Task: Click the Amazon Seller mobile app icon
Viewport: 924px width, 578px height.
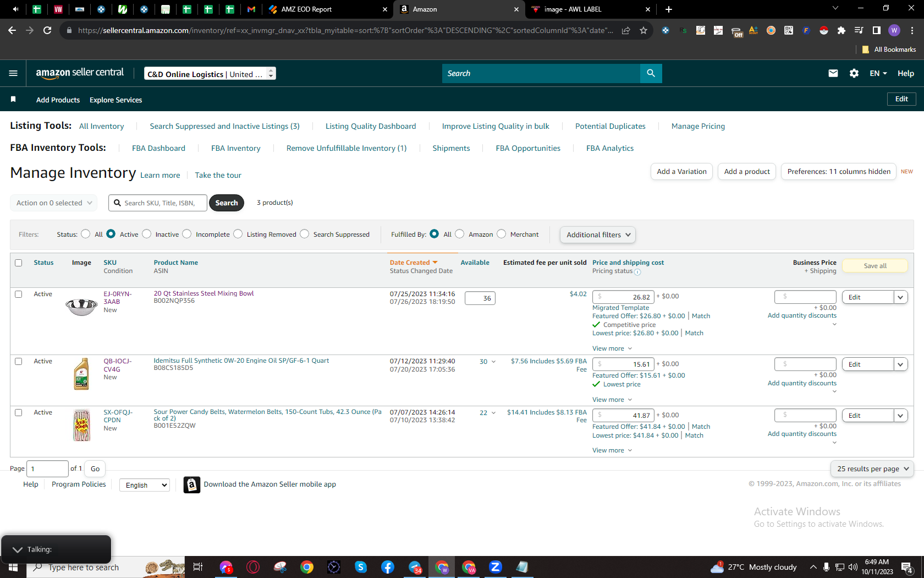Action: click(191, 484)
